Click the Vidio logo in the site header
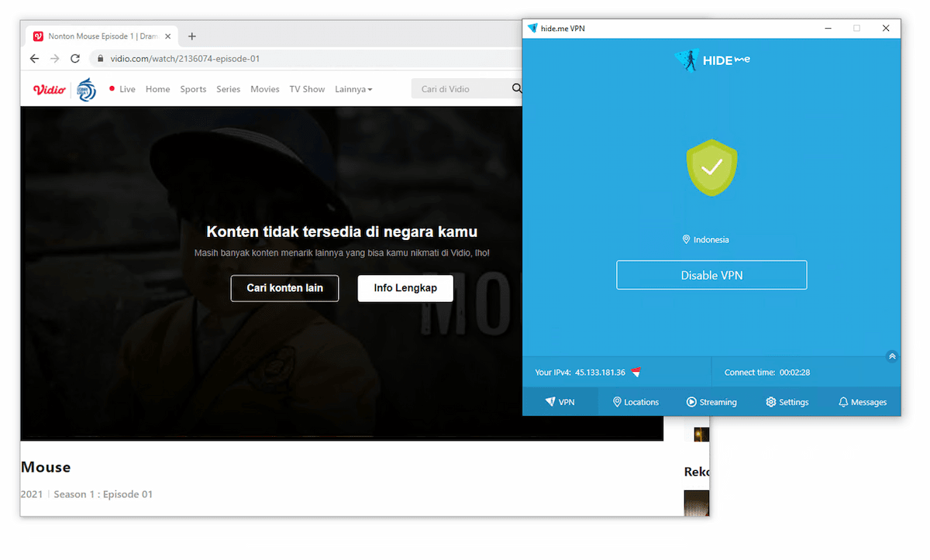This screenshot has width=930, height=560. [x=49, y=89]
